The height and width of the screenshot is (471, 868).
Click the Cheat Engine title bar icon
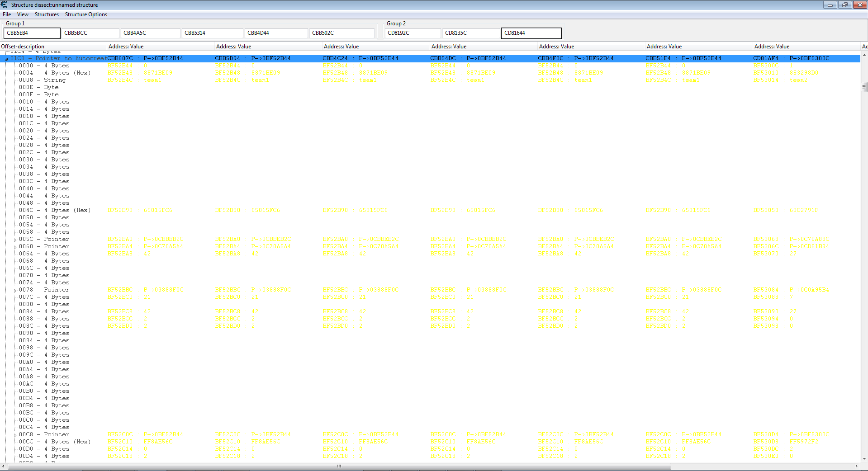pyautogui.click(x=4, y=5)
